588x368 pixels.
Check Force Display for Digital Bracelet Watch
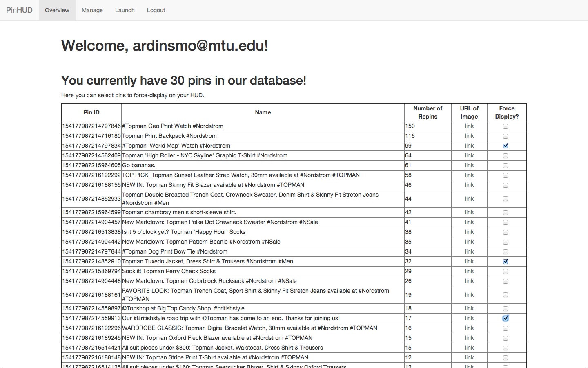506,328
